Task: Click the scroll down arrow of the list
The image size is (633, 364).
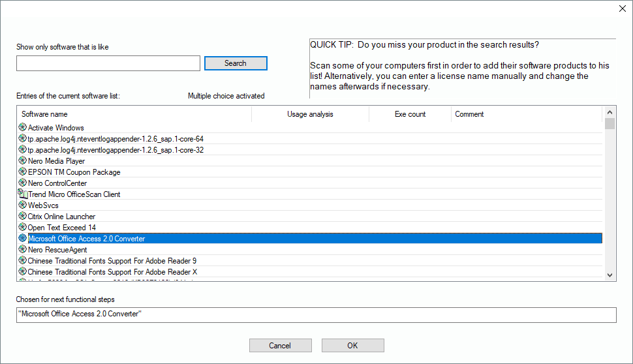Action: (610, 275)
